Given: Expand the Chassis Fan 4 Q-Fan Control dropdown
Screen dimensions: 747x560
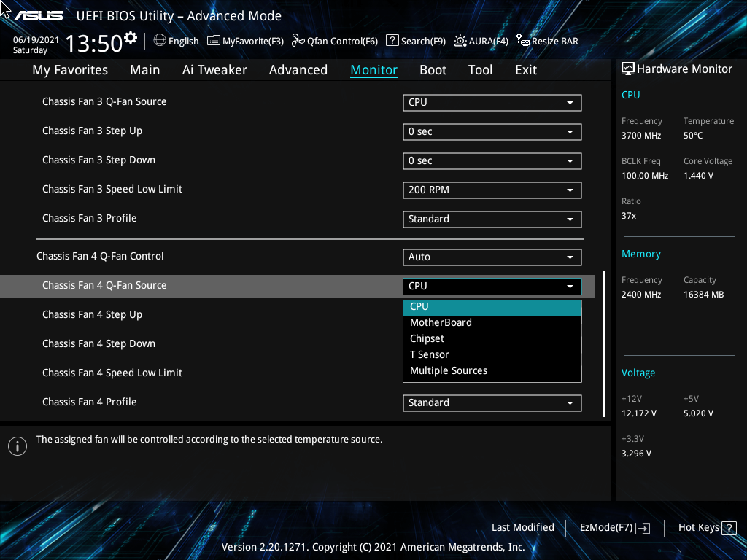Looking at the screenshot, I should [492, 257].
